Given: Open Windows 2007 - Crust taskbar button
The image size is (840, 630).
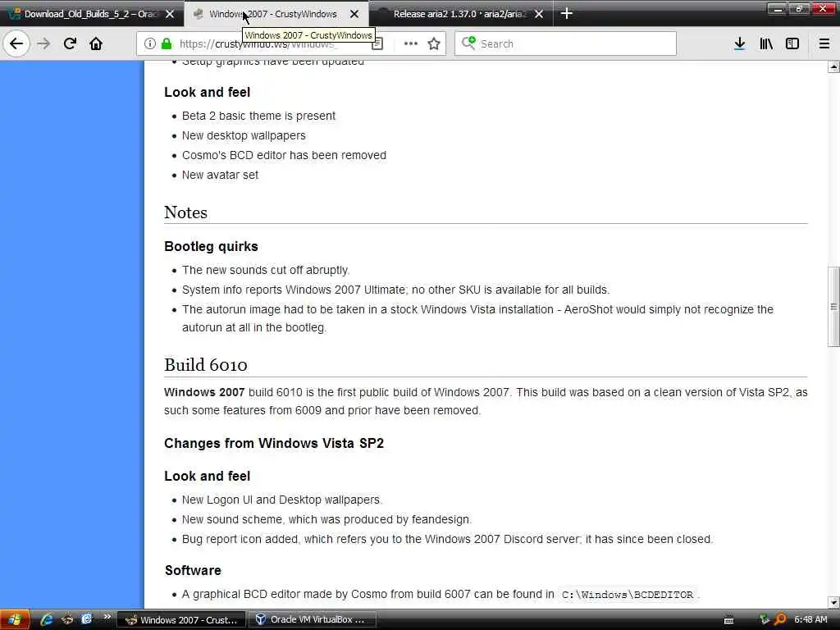Looking at the screenshot, I should 181,620.
